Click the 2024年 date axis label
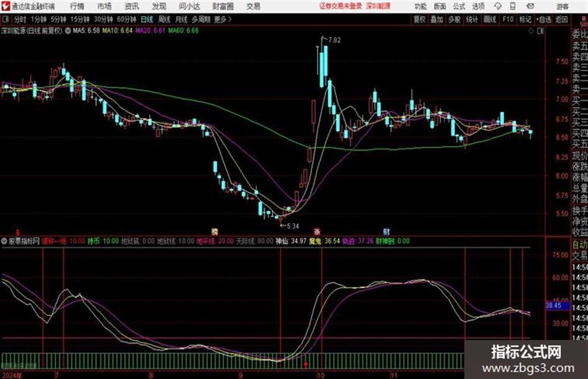Image resolution: width=588 pixels, height=379 pixels. (x=12, y=375)
